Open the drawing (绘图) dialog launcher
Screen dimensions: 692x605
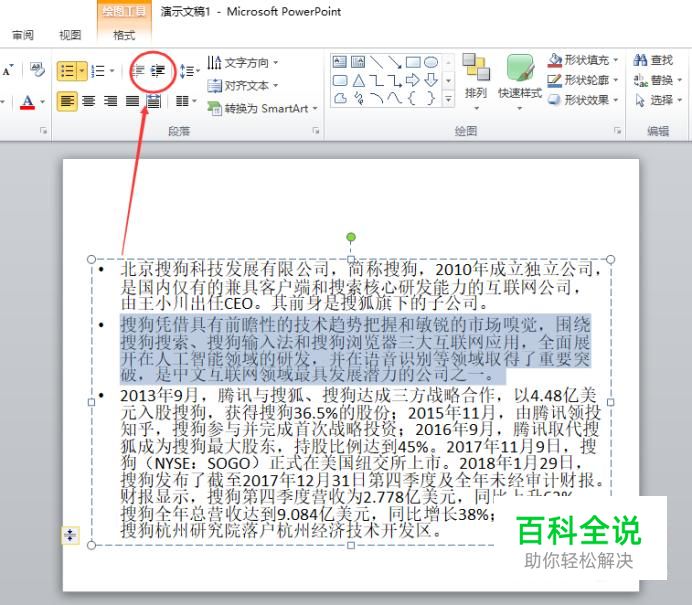617,131
